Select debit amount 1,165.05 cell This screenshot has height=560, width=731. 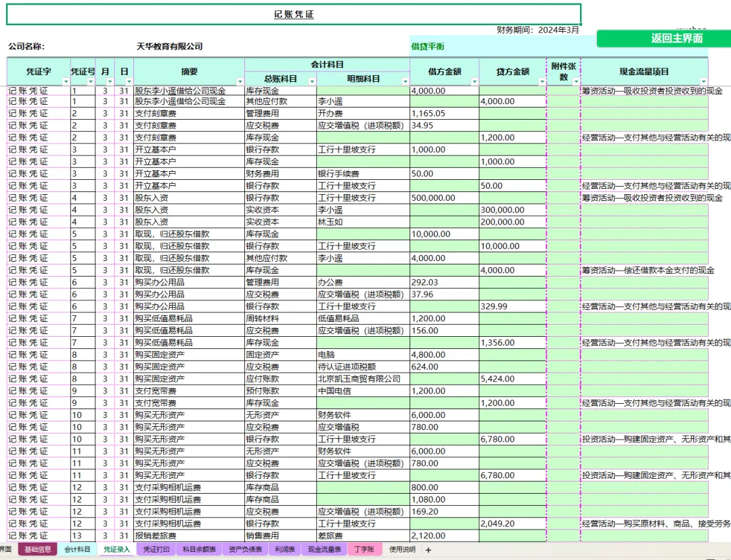pos(444,113)
